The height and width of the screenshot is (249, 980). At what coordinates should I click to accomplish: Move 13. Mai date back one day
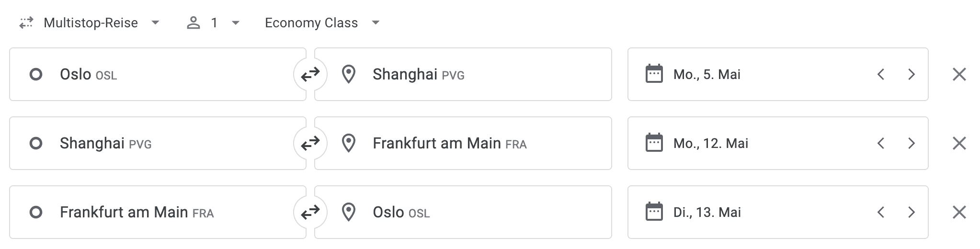pyautogui.click(x=880, y=212)
